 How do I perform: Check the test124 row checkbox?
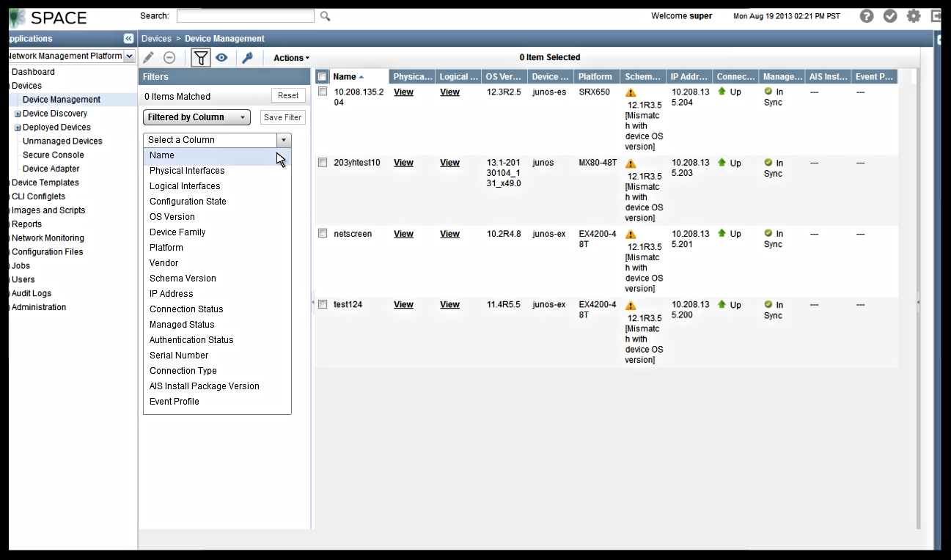click(x=323, y=304)
